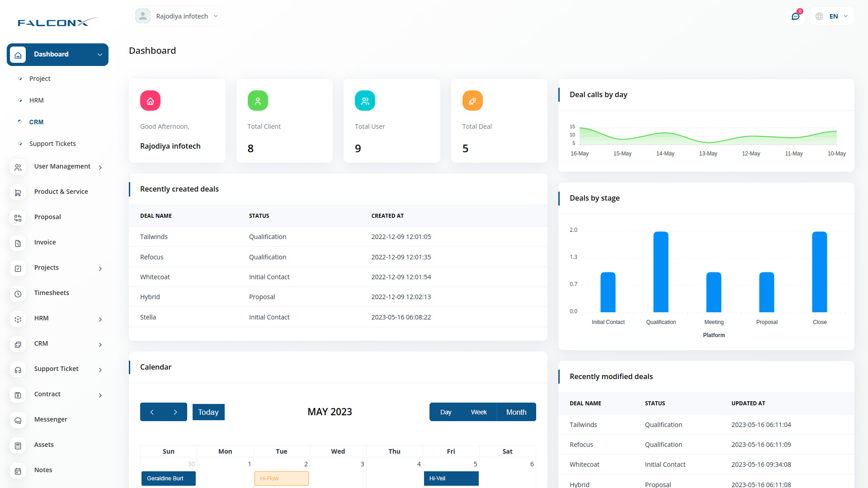Switch calendar to Week view
The image size is (868, 488).
point(478,412)
